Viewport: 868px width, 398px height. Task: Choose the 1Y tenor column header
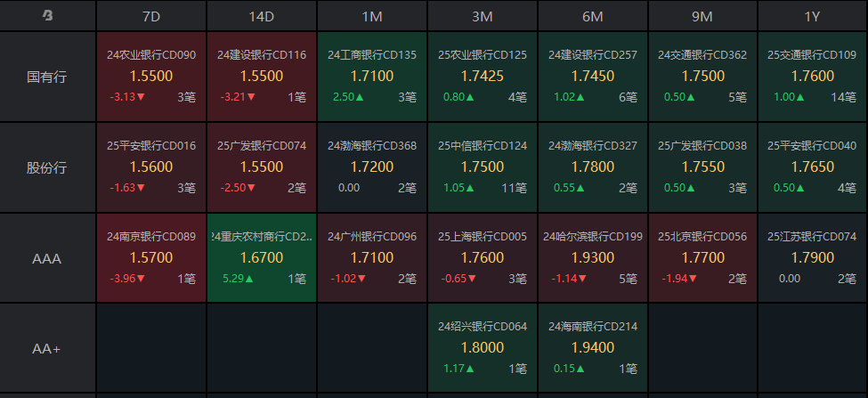(x=812, y=16)
